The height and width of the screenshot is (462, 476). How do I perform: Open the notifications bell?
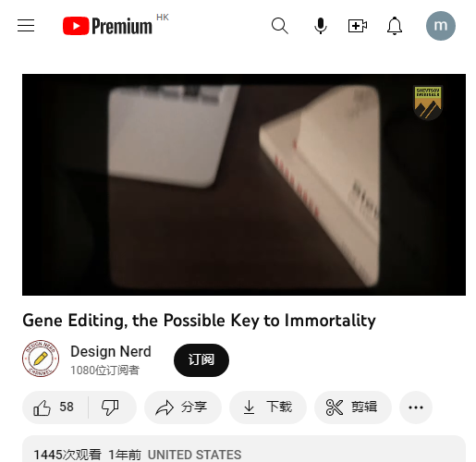tap(395, 26)
